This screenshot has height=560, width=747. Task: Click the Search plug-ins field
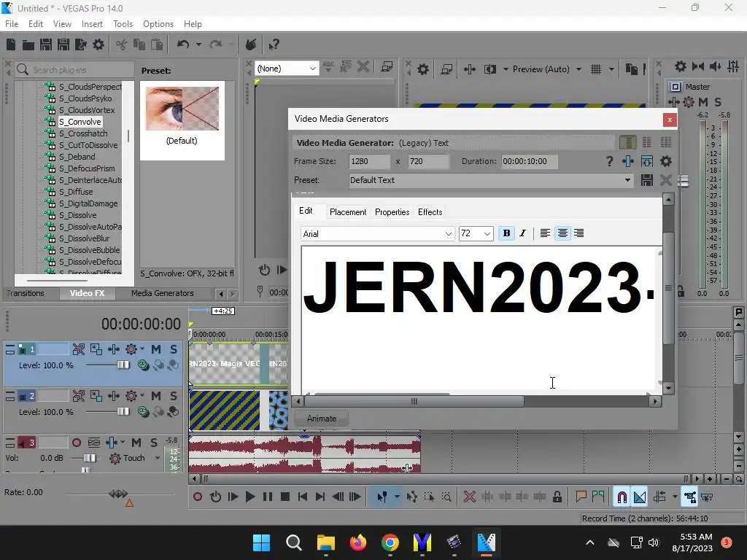[74, 70]
